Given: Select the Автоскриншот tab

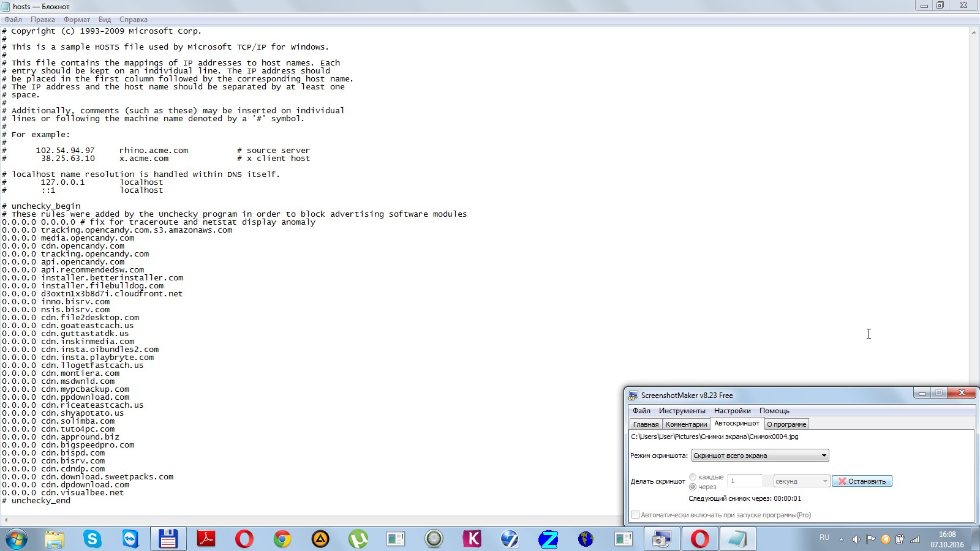Looking at the screenshot, I should (x=737, y=423).
